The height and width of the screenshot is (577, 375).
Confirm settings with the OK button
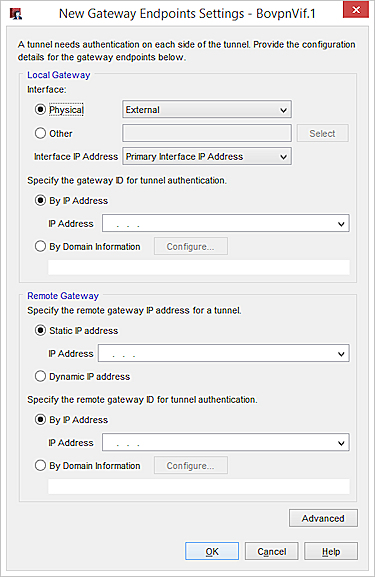212,552
